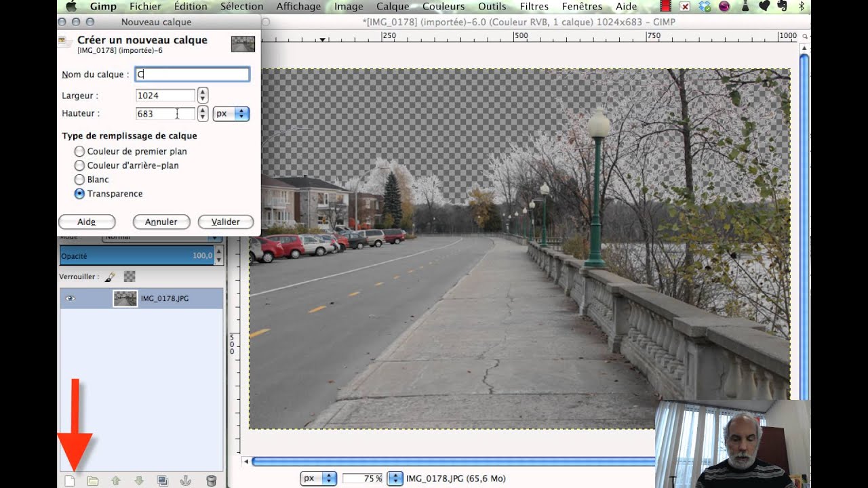868x488 pixels.
Task: Click the lock pixels paintbrush icon
Action: (110, 277)
